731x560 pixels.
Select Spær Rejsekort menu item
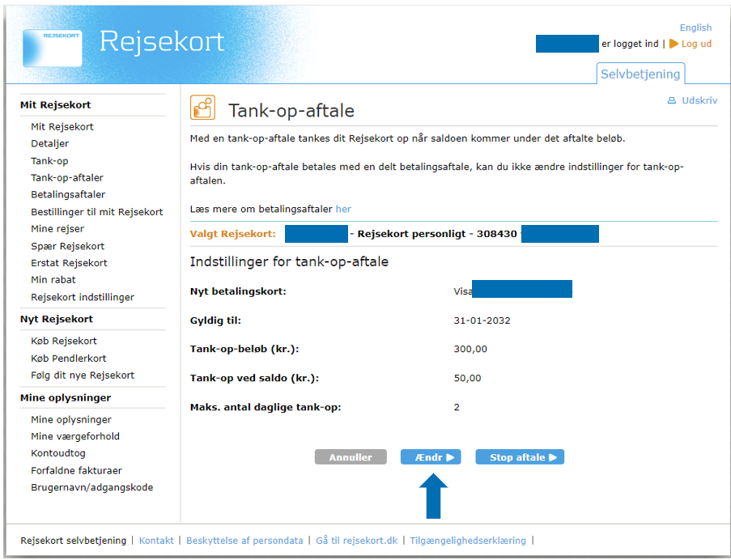click(x=67, y=246)
